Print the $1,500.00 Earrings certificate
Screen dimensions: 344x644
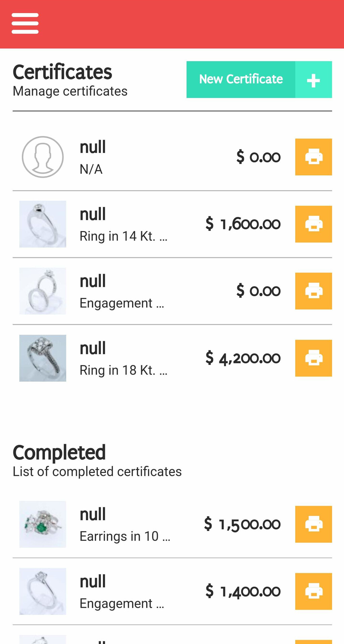pyautogui.click(x=313, y=524)
